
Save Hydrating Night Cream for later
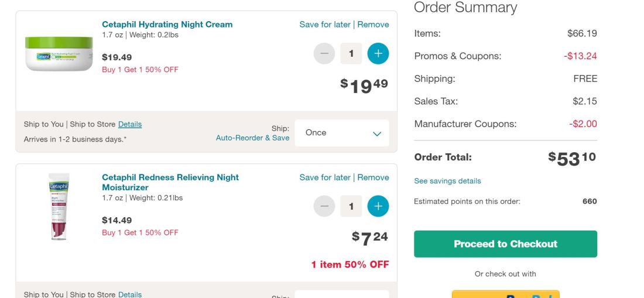pos(325,25)
